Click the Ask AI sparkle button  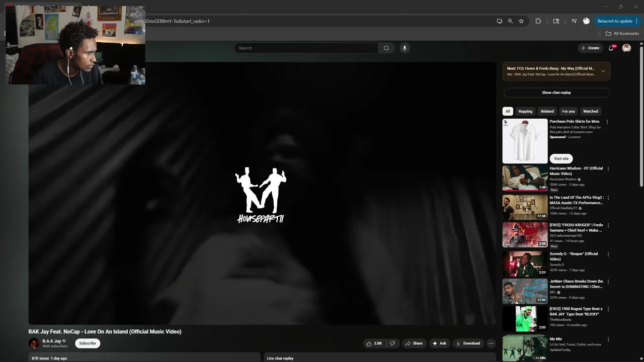point(439,343)
